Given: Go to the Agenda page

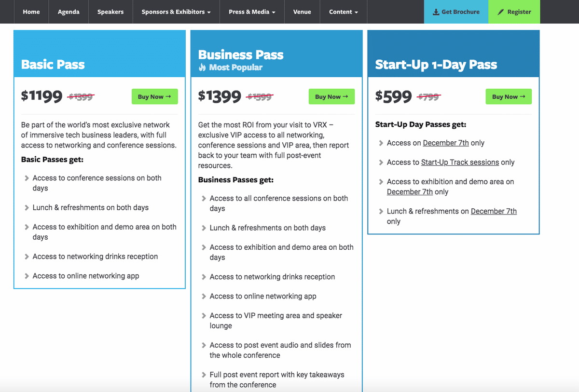Looking at the screenshot, I should 69,12.
